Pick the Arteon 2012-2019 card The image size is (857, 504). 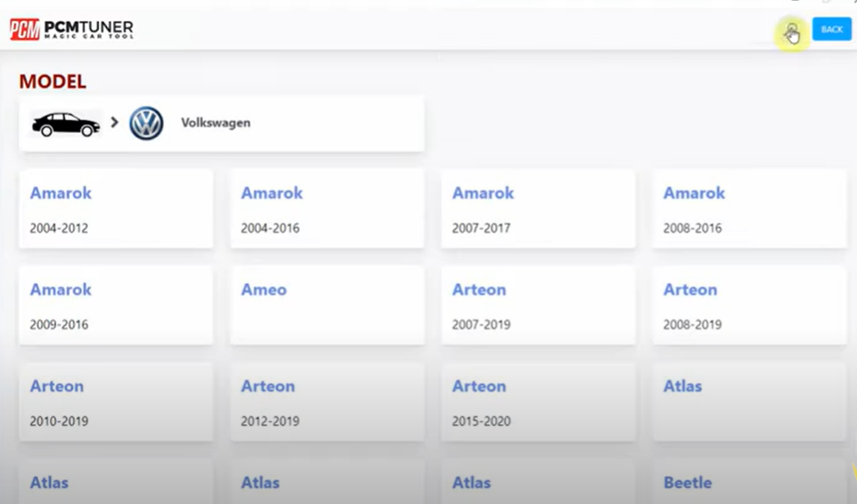point(326,401)
